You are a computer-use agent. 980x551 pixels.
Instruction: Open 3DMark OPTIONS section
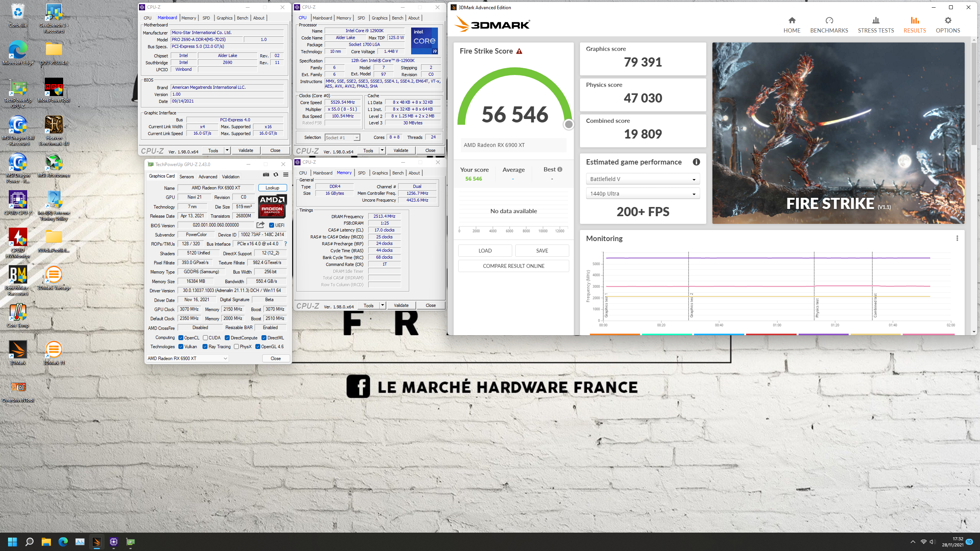948,25
